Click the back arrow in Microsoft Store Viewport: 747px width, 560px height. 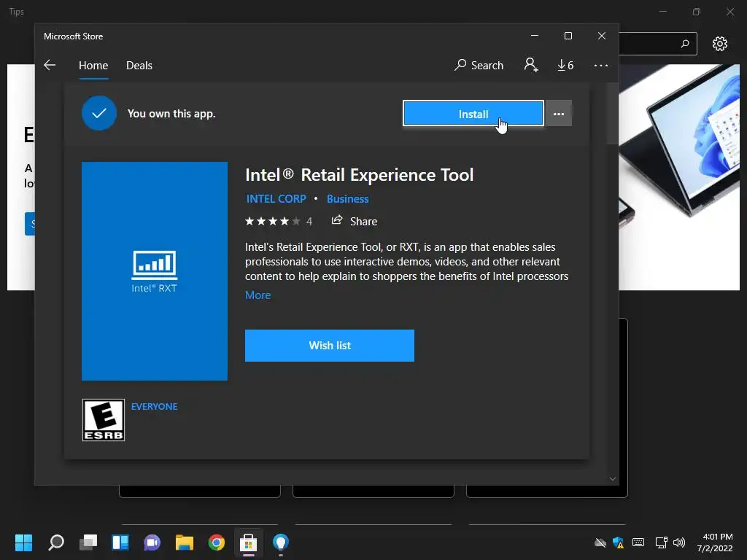50,65
